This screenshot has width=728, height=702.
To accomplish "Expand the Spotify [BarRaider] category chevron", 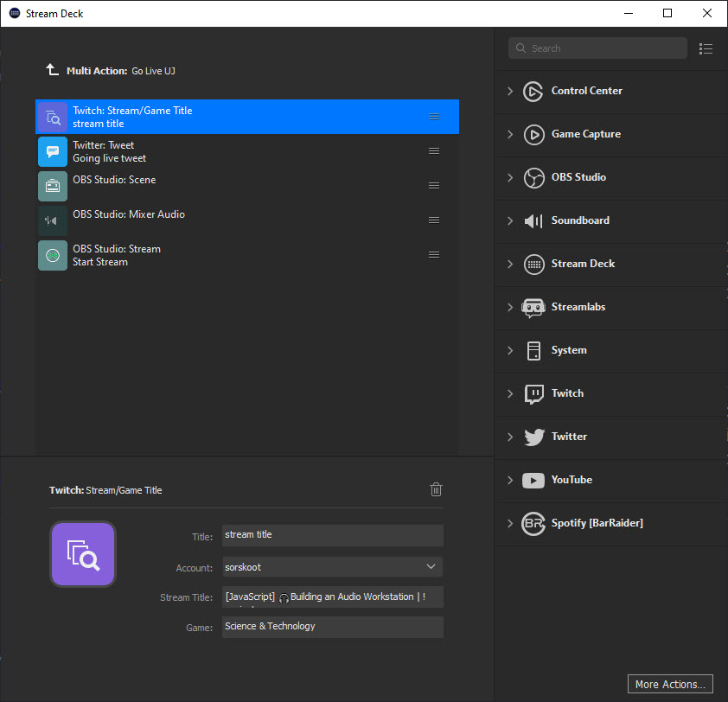I will [510, 523].
